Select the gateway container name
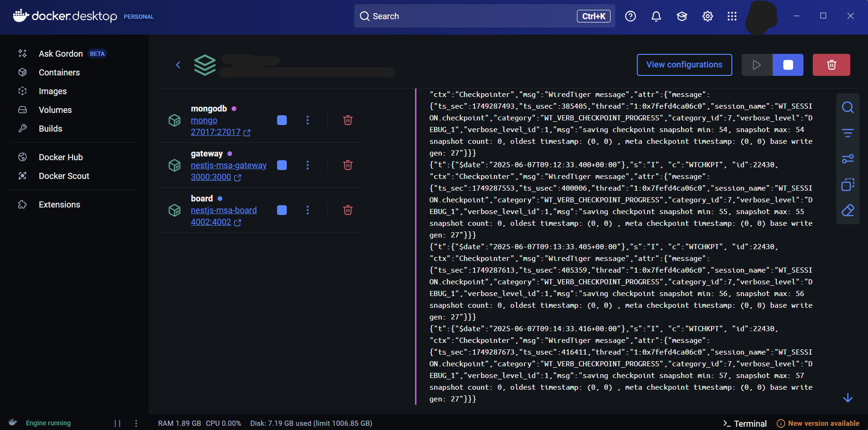The width and height of the screenshot is (868, 430). [207, 154]
